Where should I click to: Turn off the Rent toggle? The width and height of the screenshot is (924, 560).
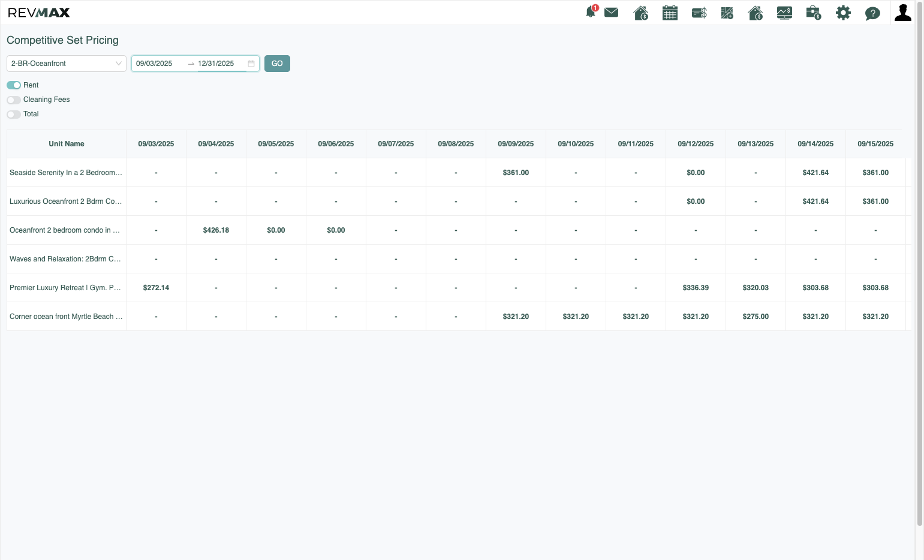14,85
